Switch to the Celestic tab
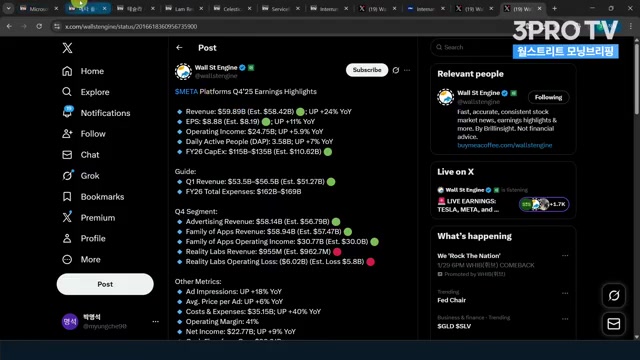Viewport: 640px width, 360px height. 233,9
